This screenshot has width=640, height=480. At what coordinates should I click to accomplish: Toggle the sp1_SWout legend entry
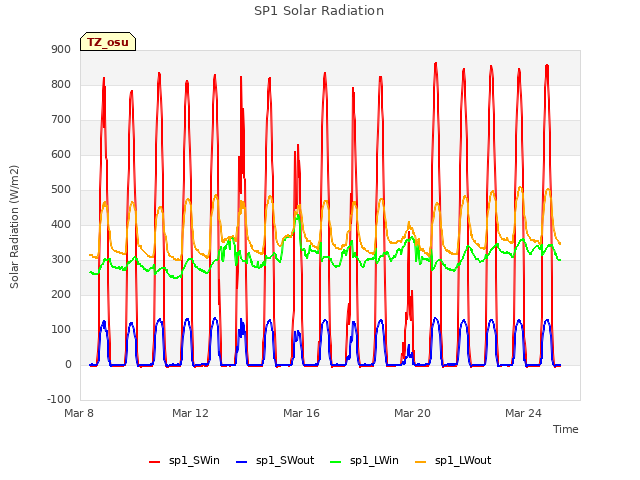click(275, 461)
